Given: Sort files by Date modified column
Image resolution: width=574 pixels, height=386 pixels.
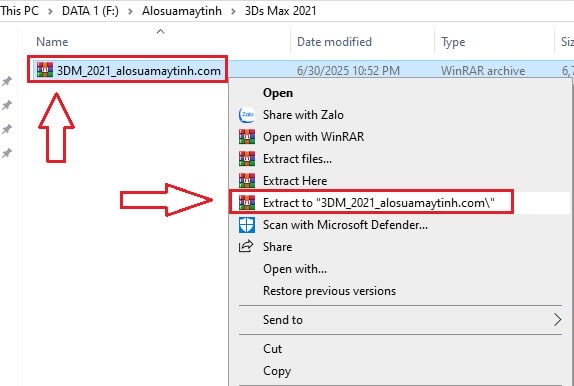Looking at the screenshot, I should [x=334, y=42].
